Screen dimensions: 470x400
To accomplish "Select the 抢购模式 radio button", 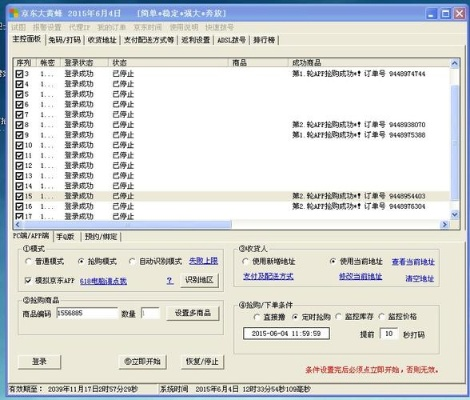I will click(x=81, y=261).
